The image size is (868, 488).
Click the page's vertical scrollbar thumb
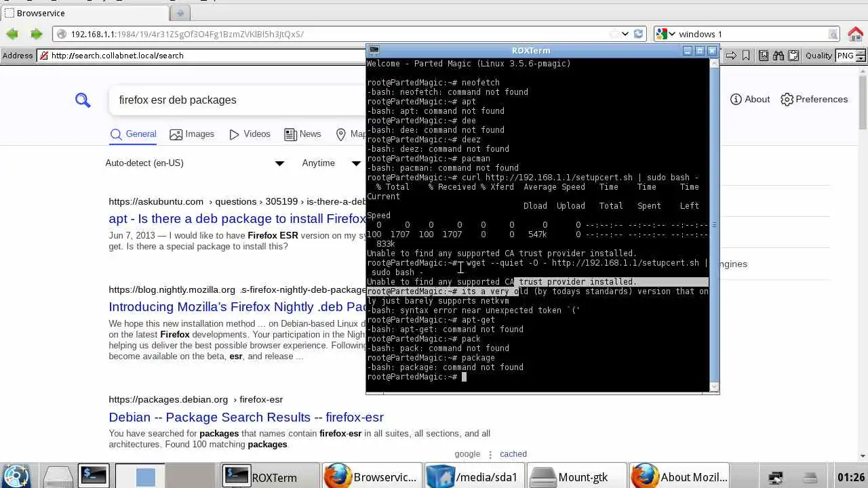tap(863, 102)
